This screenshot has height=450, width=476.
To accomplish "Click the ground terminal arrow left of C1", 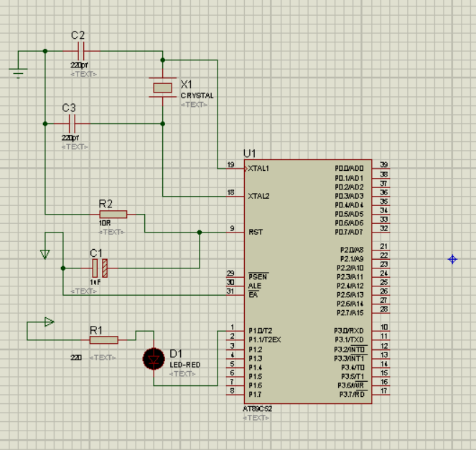I will point(45,254).
